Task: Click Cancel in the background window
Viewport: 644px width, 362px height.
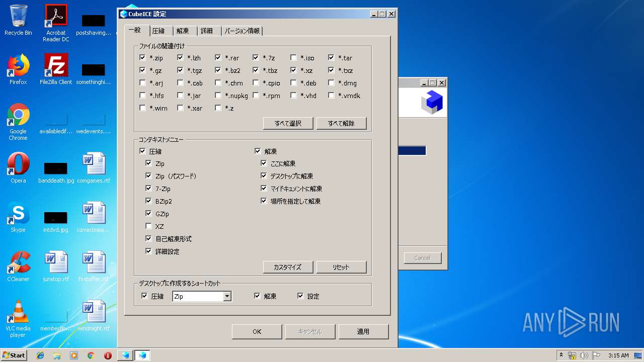Action: pyautogui.click(x=423, y=258)
